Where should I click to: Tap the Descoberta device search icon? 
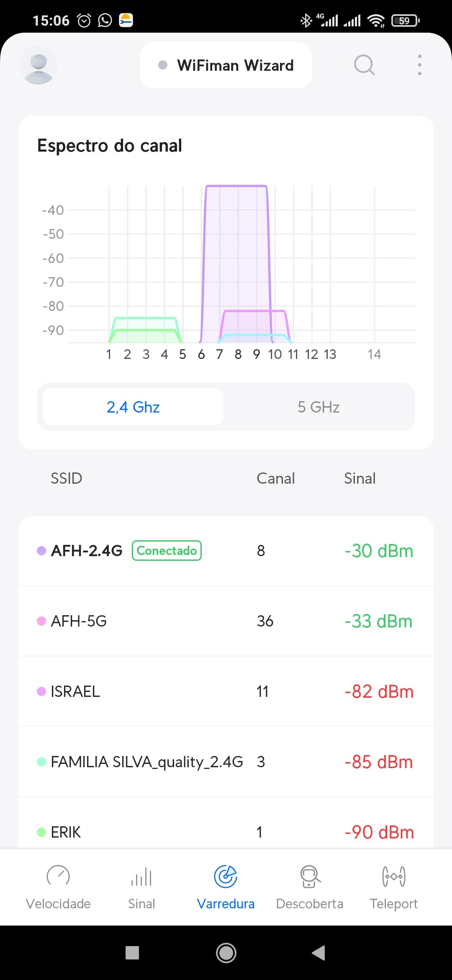click(x=310, y=876)
